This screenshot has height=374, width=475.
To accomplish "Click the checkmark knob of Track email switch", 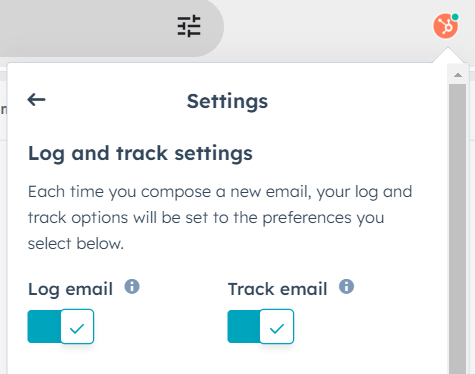I will click(277, 326).
